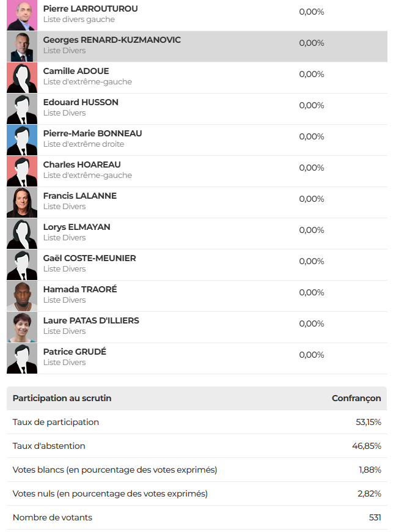Click the Confrançon column heading

(356, 398)
